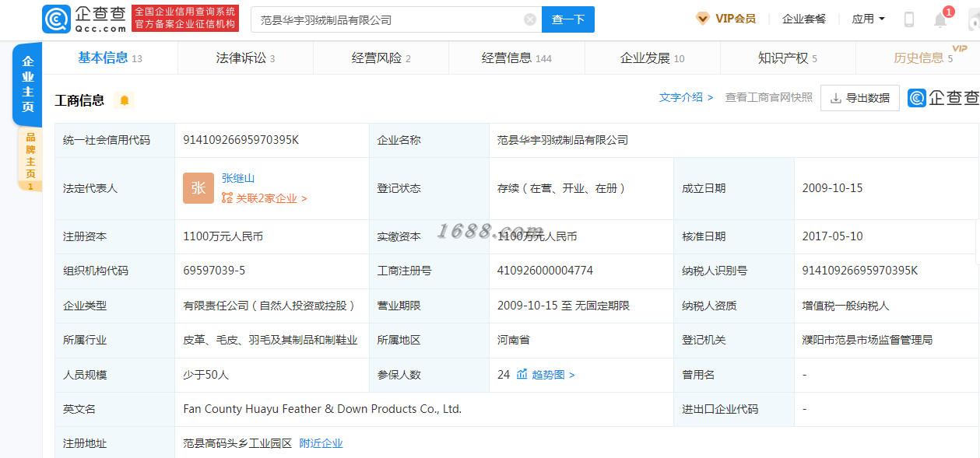Open the 趋势图 trend link
Screen dimensions: 980x458
click(553, 375)
